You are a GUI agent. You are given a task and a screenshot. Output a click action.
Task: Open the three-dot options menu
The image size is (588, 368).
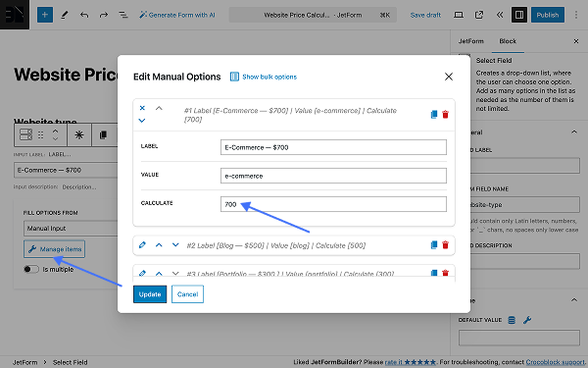click(576, 15)
